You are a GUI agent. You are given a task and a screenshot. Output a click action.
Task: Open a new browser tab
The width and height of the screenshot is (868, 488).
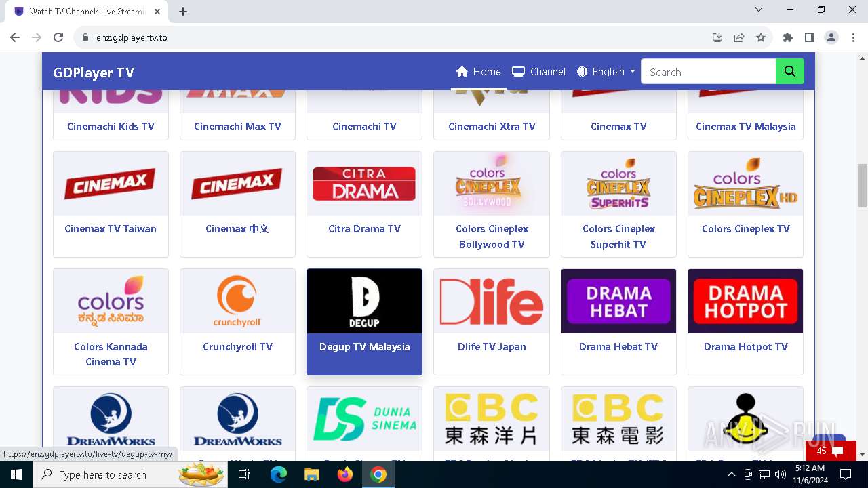click(x=183, y=11)
